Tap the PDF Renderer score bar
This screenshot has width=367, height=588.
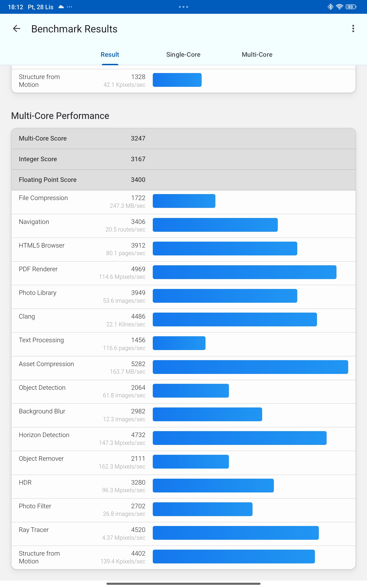[245, 272]
